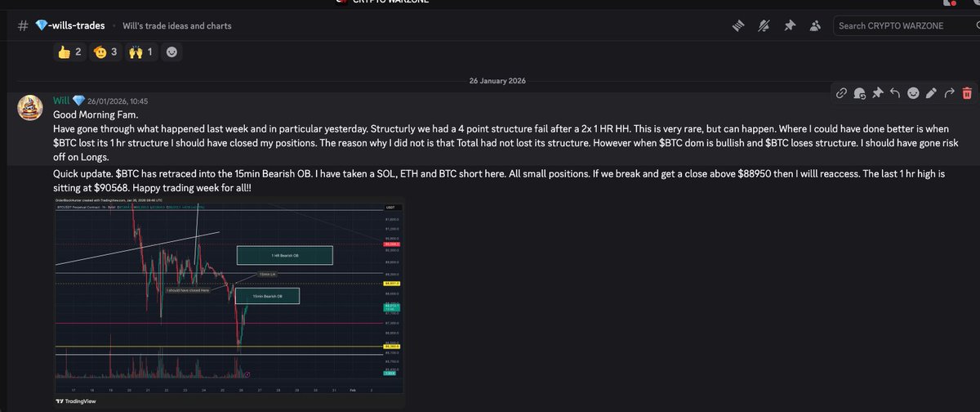Image resolution: width=980 pixels, height=412 pixels.
Task: Show the member list icon
Action: pyautogui.click(x=814, y=25)
